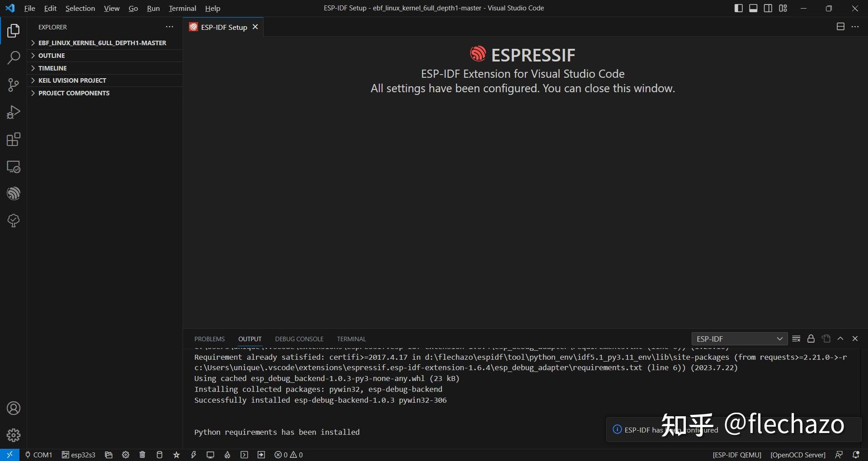Image resolution: width=868 pixels, height=461 pixels.
Task: Toggle scroll lock in the output panel
Action: 811,339
